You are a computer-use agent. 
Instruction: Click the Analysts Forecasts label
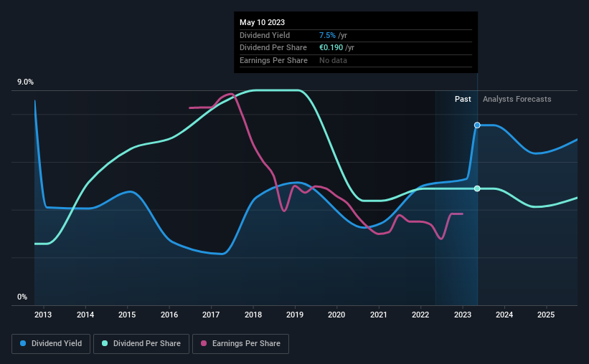pos(517,99)
